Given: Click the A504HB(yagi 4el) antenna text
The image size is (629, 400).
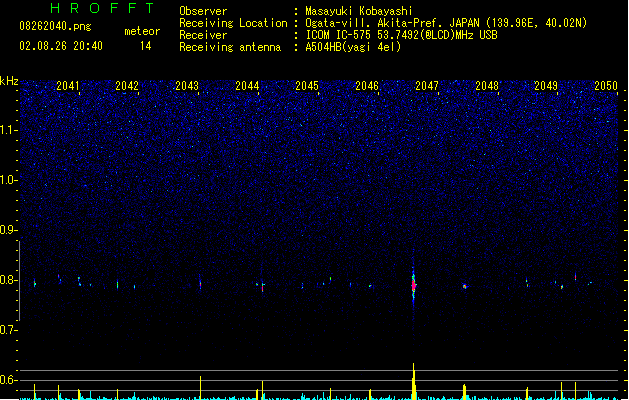Looking at the screenshot, I should tap(353, 47).
